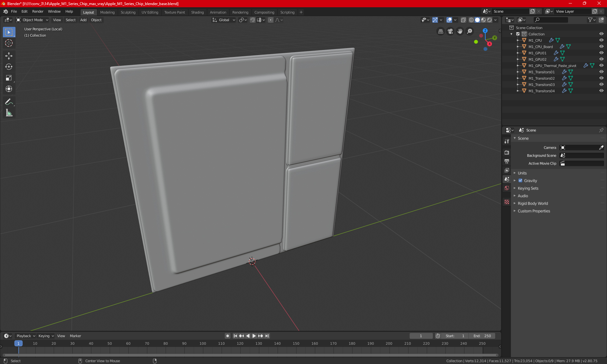Image resolution: width=607 pixels, height=364 pixels.
Task: Activate the Transform tool
Action: [x=9, y=89]
